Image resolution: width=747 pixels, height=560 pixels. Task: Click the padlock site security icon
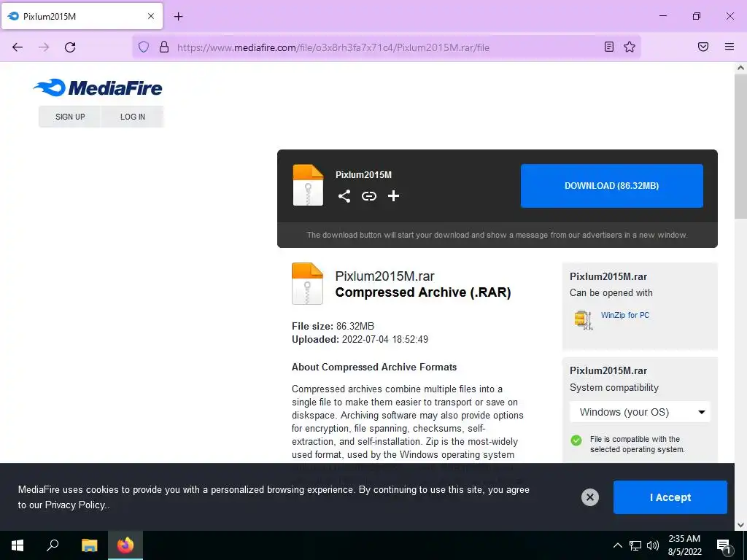[x=164, y=47]
